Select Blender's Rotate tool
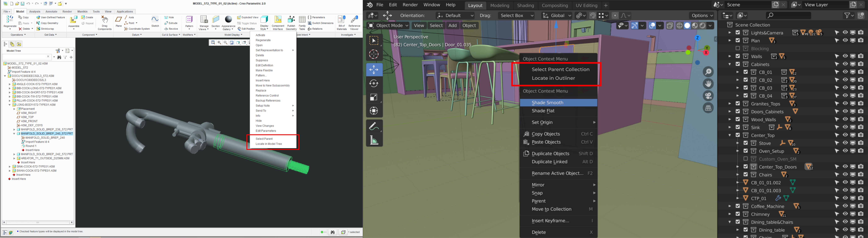This screenshot has height=238, width=868. 374,83
